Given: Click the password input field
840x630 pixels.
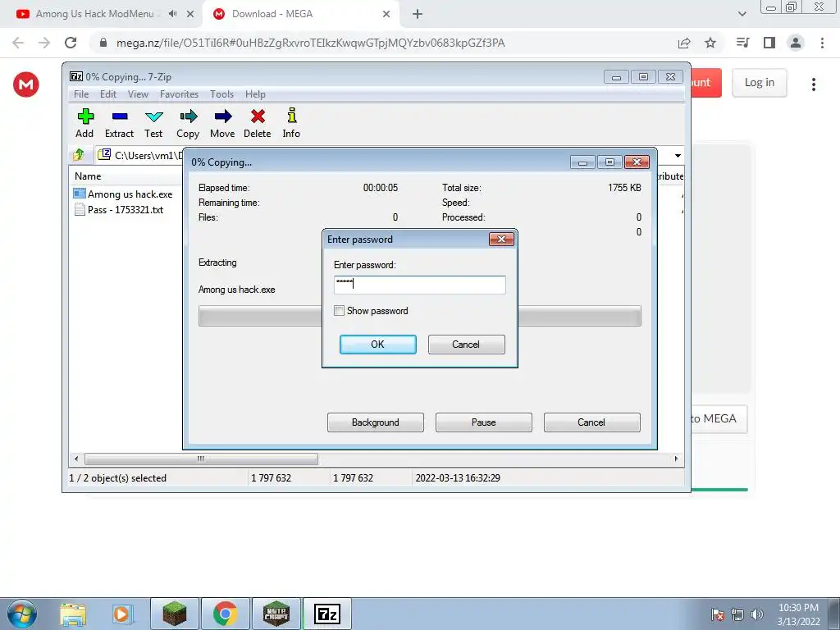Looking at the screenshot, I should click(419, 285).
